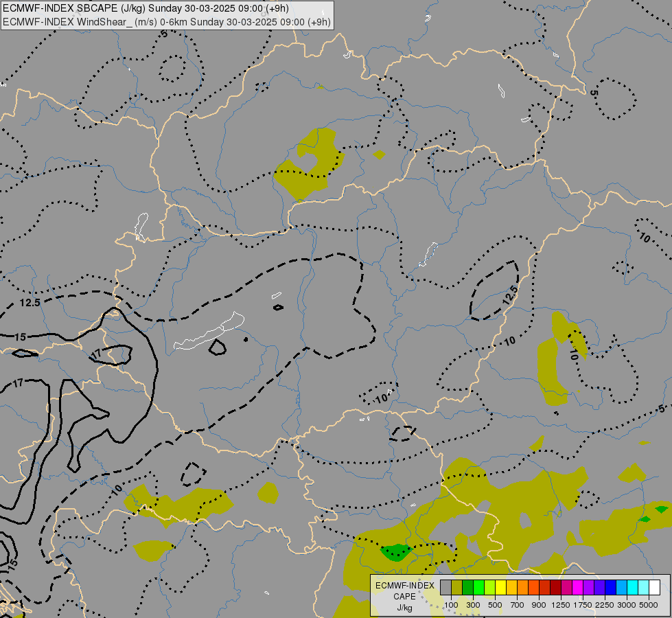Viewport: 672px width, 618px height.
Task: Select the pure blue legend swatch
Action: point(611,588)
